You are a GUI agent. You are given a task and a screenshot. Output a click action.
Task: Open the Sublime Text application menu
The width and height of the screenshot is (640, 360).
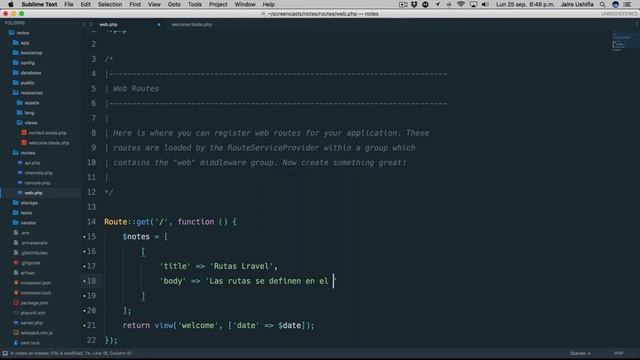click(x=39, y=4)
